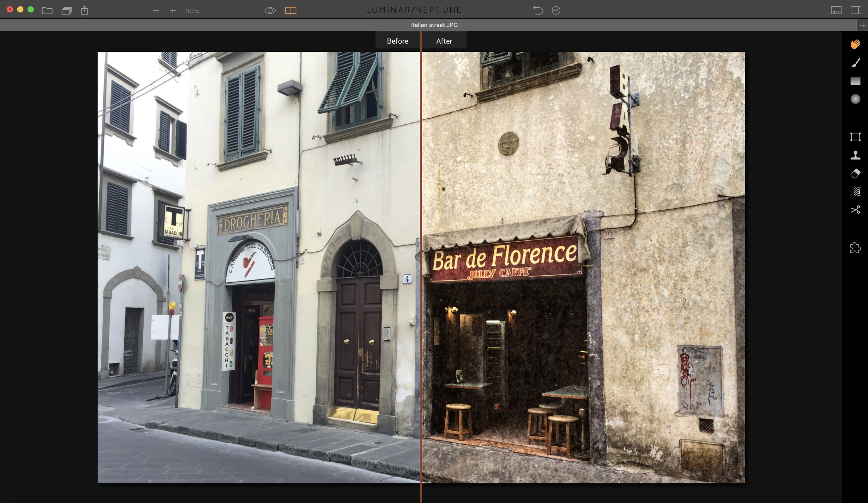Zoom in with plus button
This screenshot has height=503, width=868.
pyautogui.click(x=173, y=11)
